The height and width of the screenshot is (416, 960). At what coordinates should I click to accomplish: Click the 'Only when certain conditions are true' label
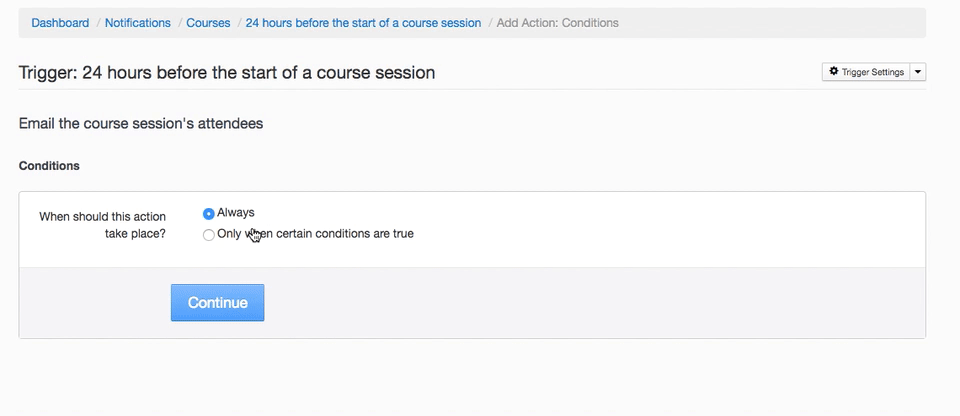coord(315,234)
